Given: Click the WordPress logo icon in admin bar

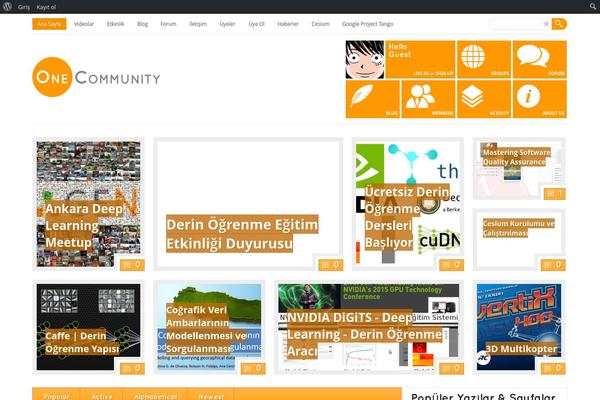Looking at the screenshot, I should pos(7,7).
